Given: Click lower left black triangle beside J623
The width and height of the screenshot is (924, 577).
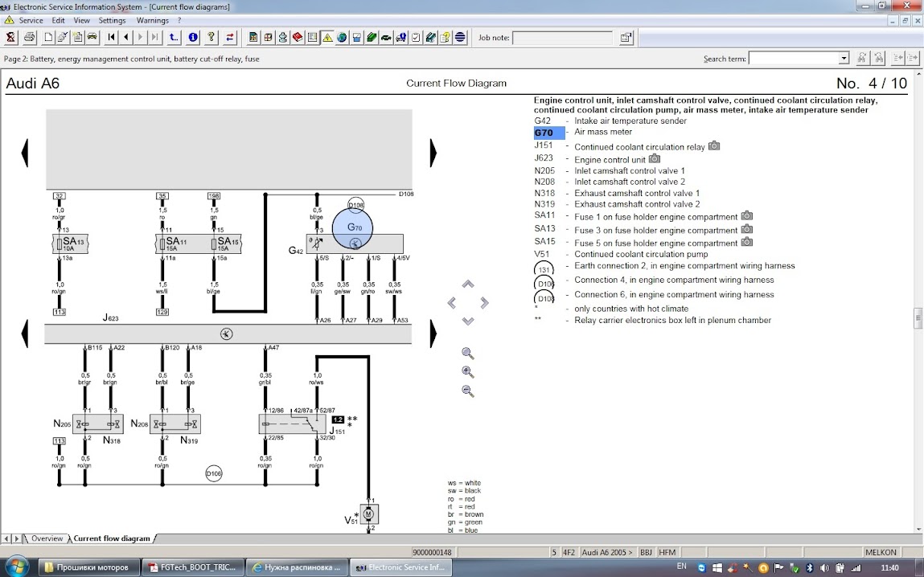Looking at the screenshot, I should [25, 334].
